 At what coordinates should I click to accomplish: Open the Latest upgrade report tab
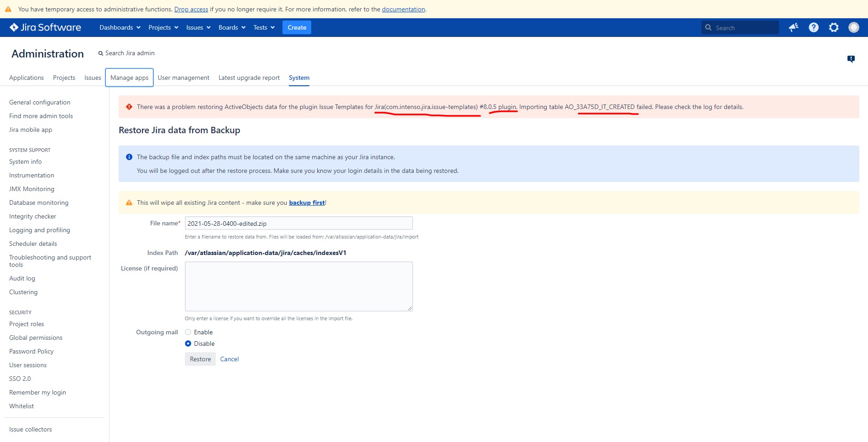249,78
